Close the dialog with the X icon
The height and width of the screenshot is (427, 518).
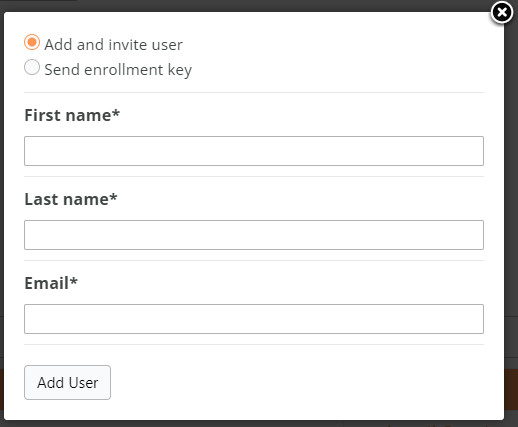pos(502,13)
